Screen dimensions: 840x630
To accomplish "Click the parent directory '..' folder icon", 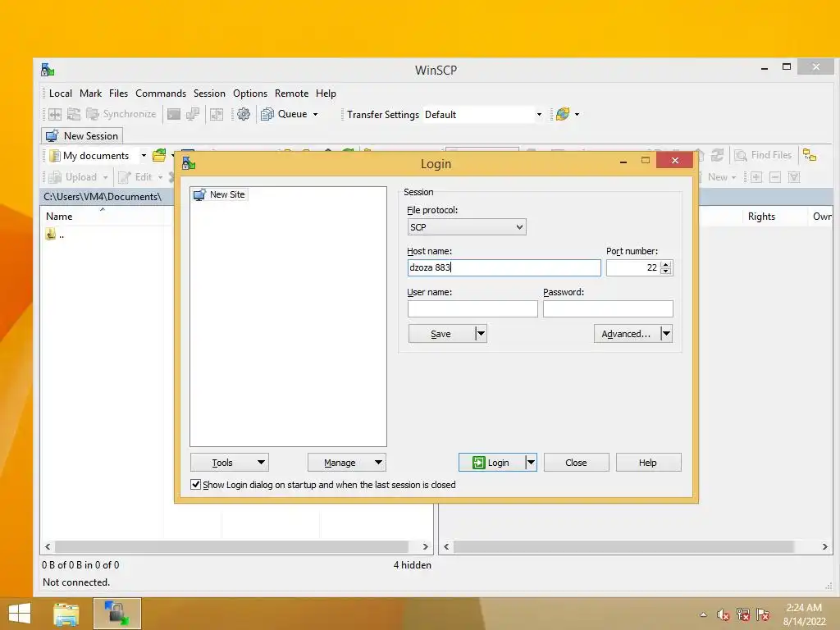I will pos(51,234).
